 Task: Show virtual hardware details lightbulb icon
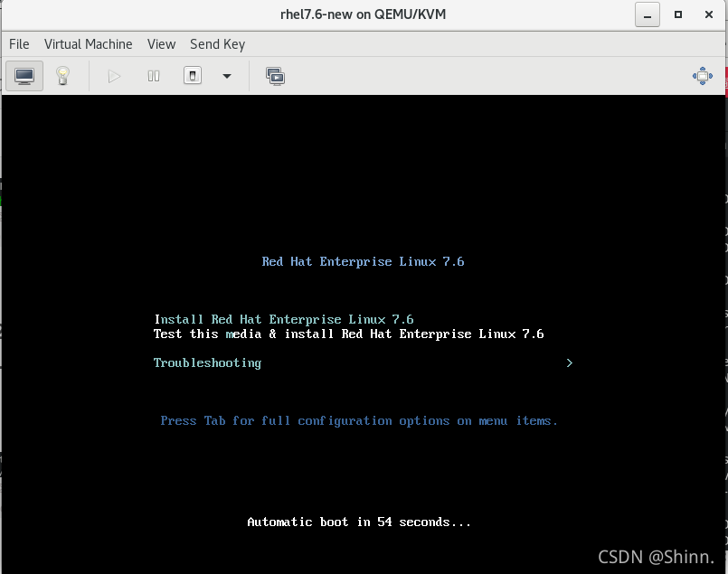(x=62, y=76)
